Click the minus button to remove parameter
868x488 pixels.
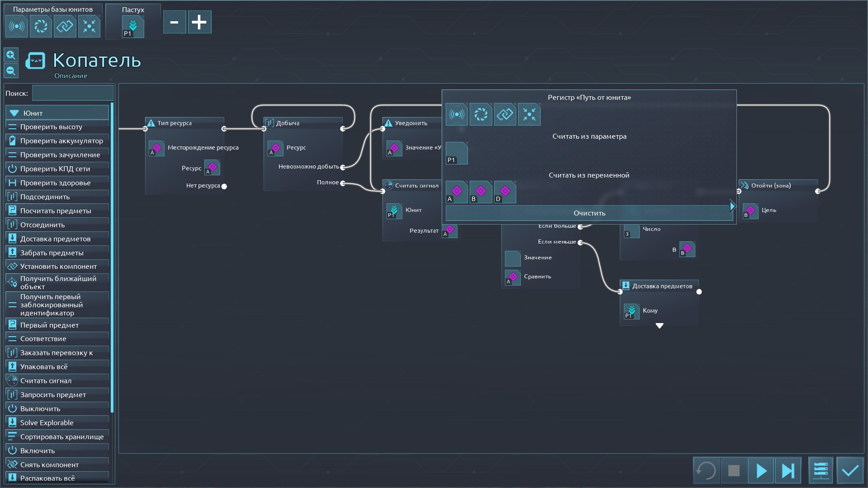click(x=175, y=22)
